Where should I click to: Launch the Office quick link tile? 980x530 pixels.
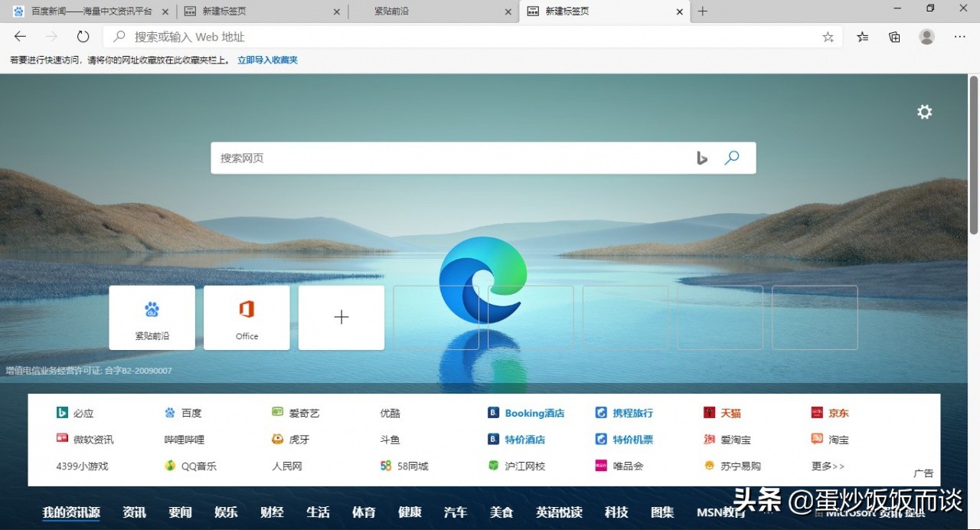tap(247, 317)
